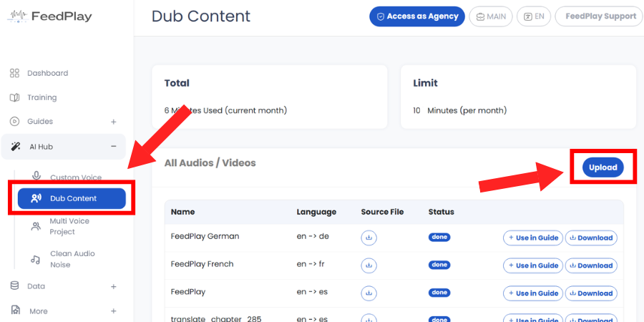Open the FeedPlay Support account menu

coord(600,16)
